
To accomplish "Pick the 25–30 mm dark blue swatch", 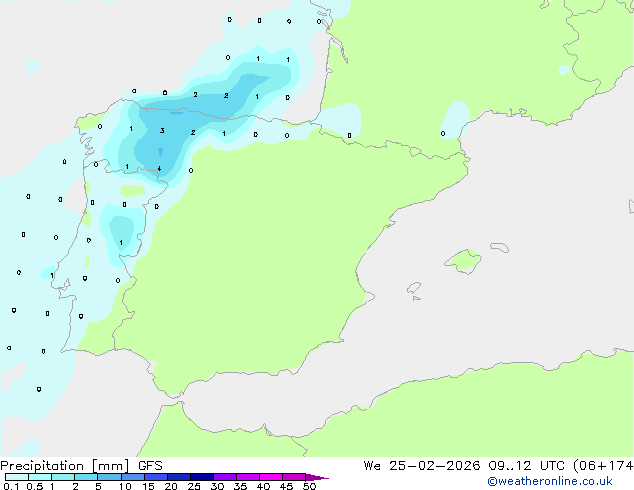I will [x=201, y=477].
